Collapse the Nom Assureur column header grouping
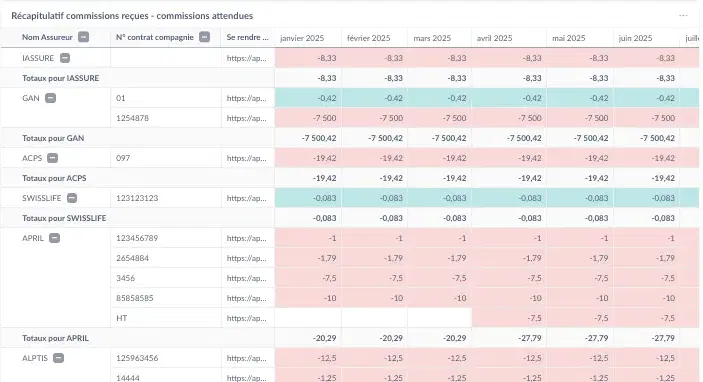Image resolution: width=703 pixels, height=382 pixels. [83, 37]
